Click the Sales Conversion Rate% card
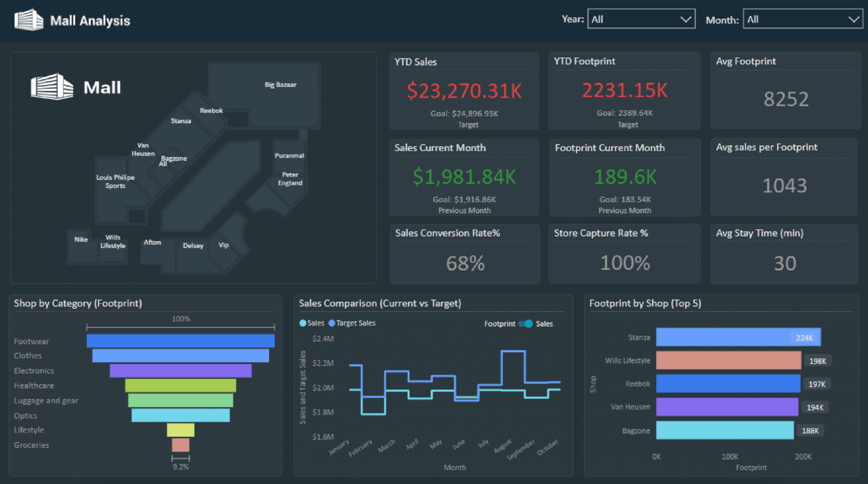Viewport: 868px width, 484px height. 465,254
